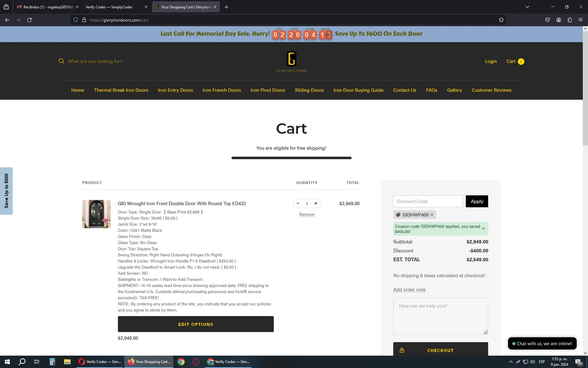Open Iron Door Buying Guide page
This screenshot has height=368, width=588.
point(358,90)
